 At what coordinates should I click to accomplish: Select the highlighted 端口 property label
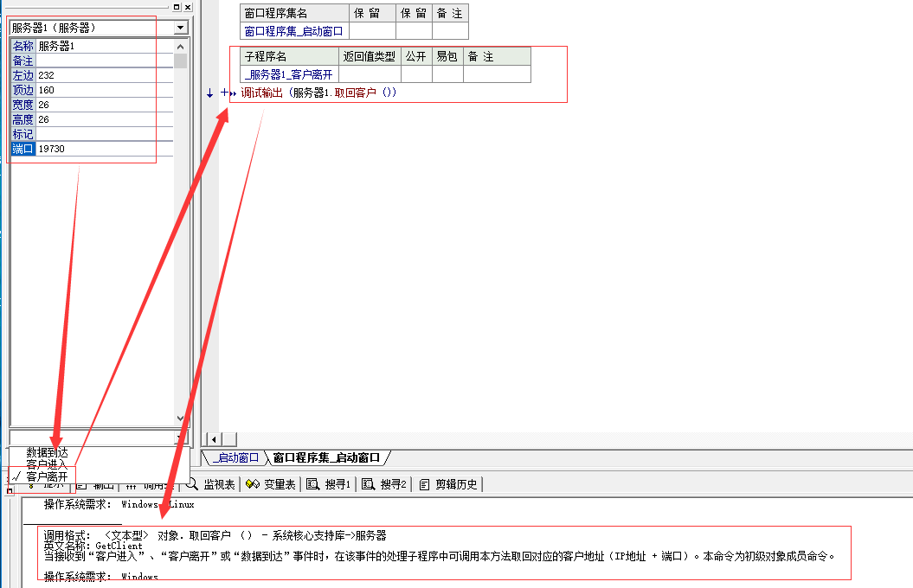point(23,149)
